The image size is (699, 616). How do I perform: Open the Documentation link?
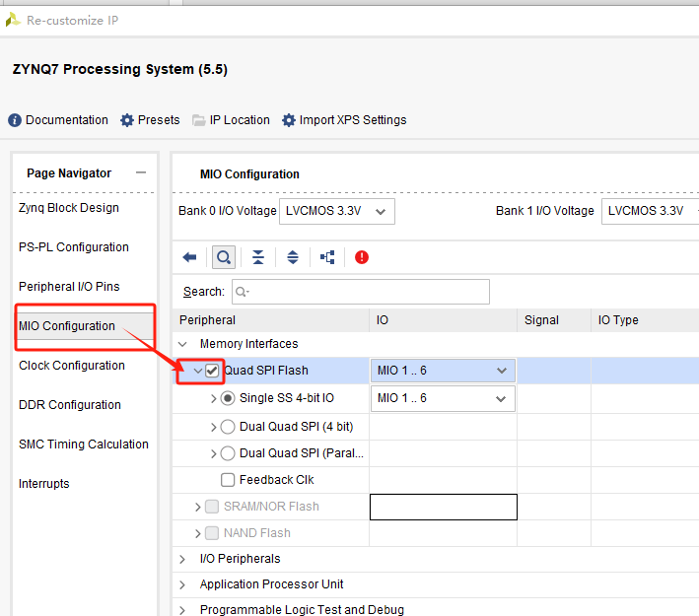pyautogui.click(x=67, y=120)
